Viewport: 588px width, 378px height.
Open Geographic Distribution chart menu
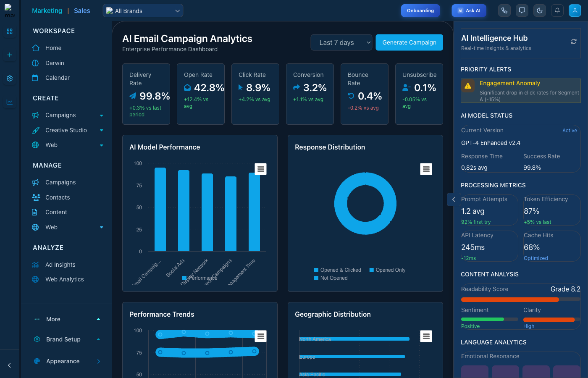click(426, 336)
